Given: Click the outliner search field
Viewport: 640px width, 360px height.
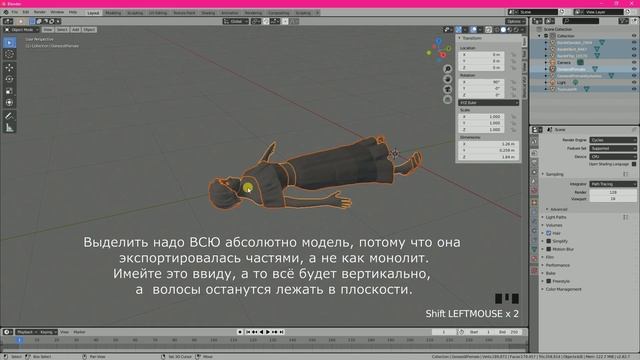Looking at the screenshot, I should point(581,21).
